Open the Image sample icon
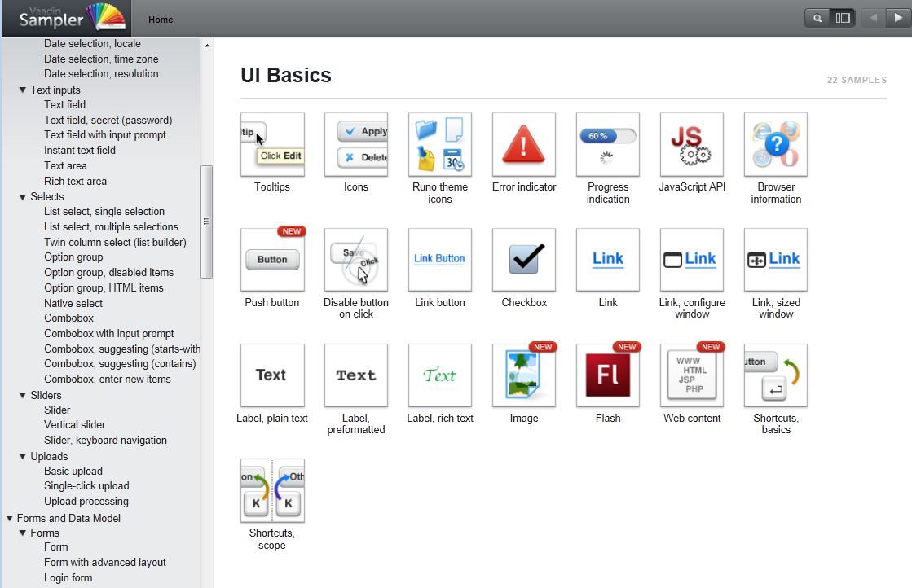This screenshot has height=588, width=912. click(524, 375)
